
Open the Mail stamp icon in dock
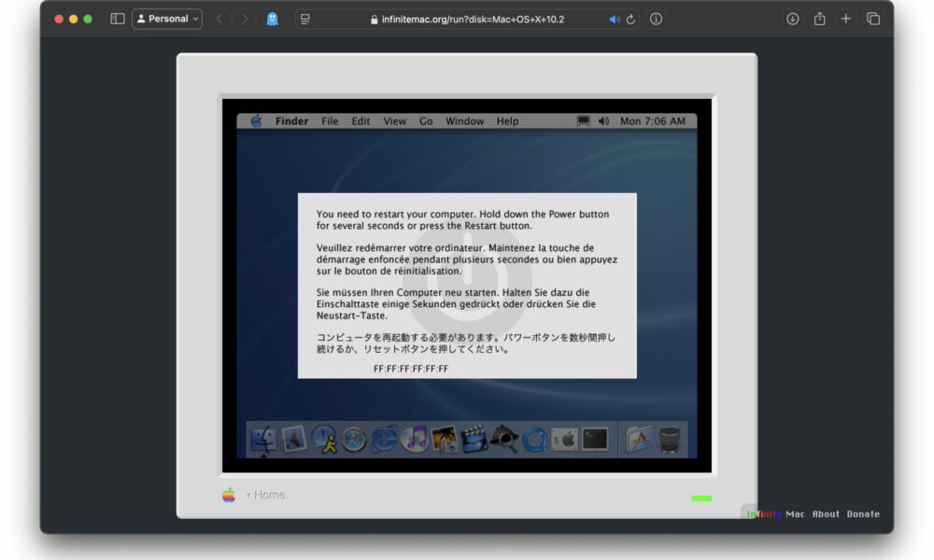coord(293,440)
